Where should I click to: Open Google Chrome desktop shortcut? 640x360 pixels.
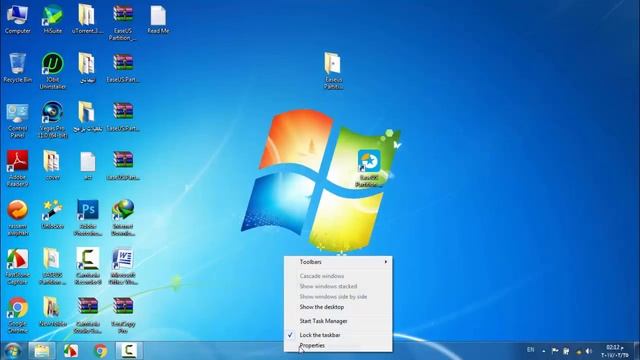(18, 315)
